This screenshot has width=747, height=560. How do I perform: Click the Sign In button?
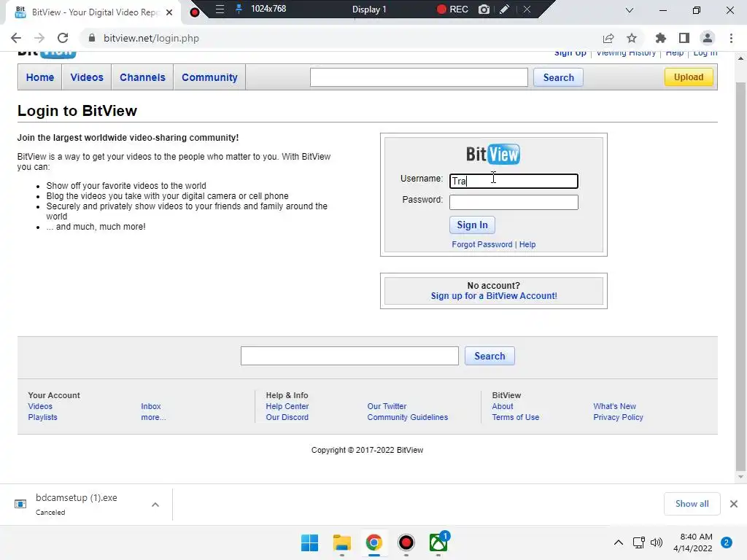[472, 225]
